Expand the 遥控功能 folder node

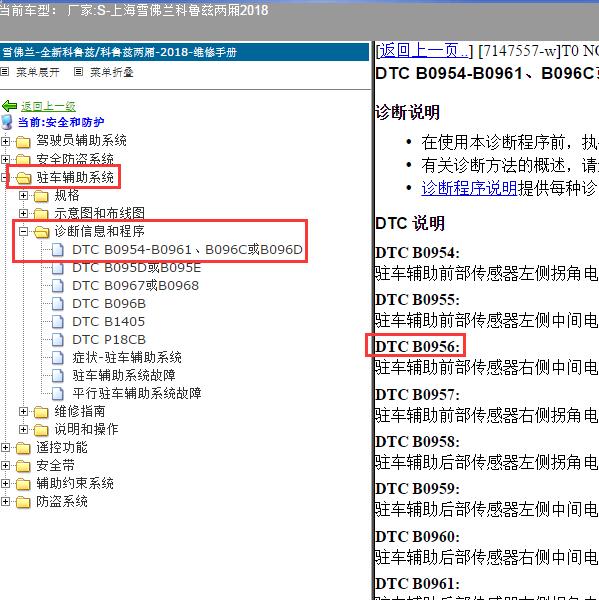click(x=5, y=447)
